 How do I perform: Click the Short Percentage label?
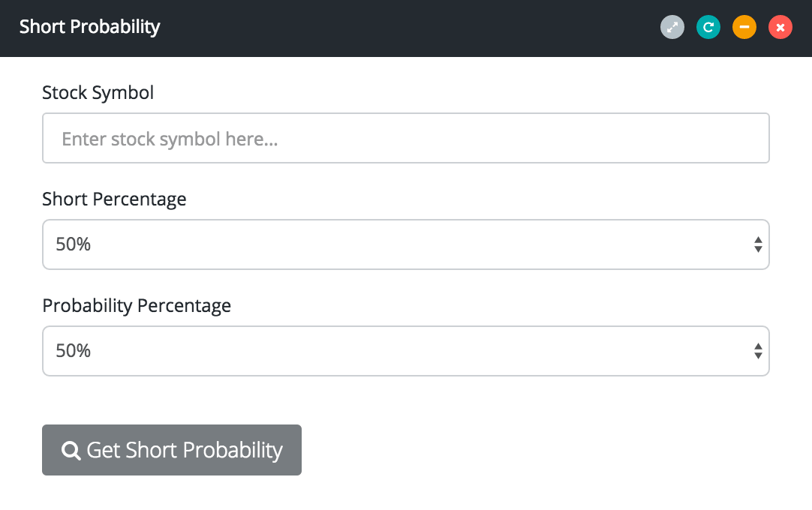point(114,199)
